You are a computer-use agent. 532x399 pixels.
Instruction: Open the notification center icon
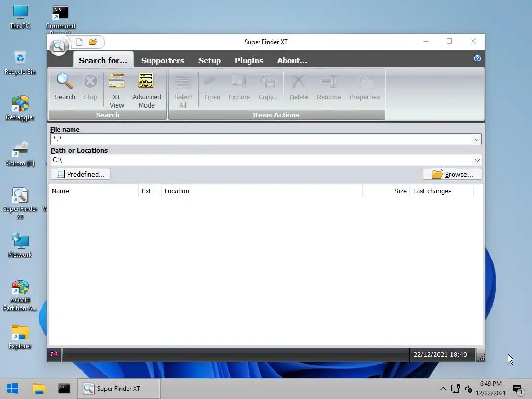tap(518, 390)
